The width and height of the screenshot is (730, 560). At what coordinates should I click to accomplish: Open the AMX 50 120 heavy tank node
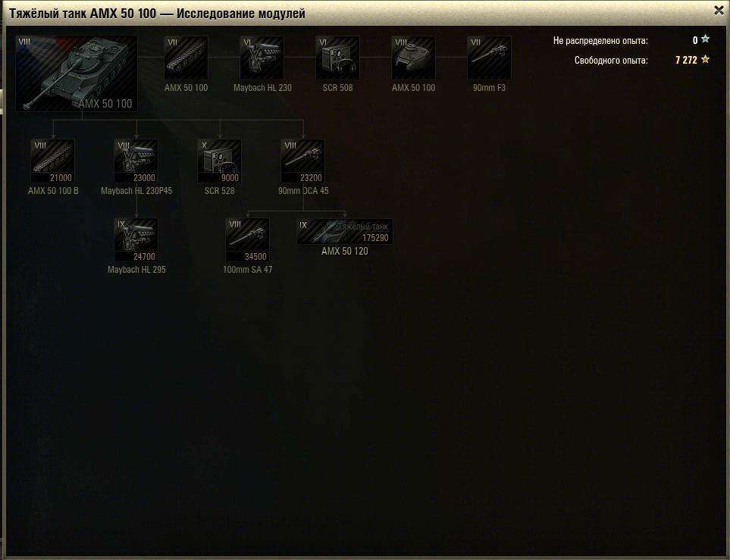[344, 232]
